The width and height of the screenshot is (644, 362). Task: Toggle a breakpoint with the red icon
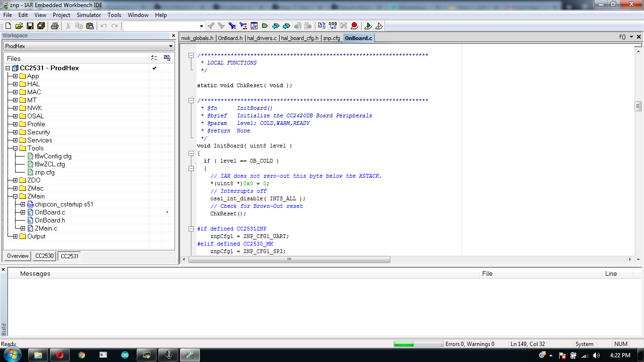pyautogui.click(x=354, y=26)
